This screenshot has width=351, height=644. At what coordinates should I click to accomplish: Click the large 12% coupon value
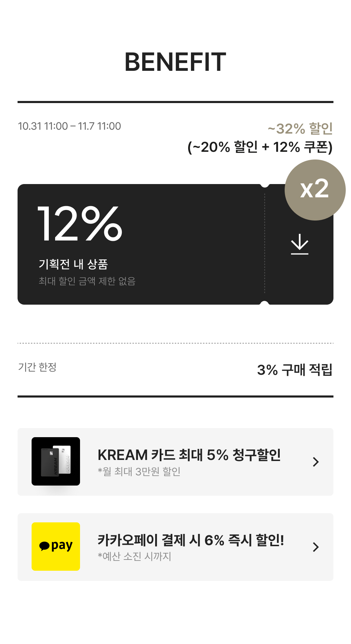80,224
